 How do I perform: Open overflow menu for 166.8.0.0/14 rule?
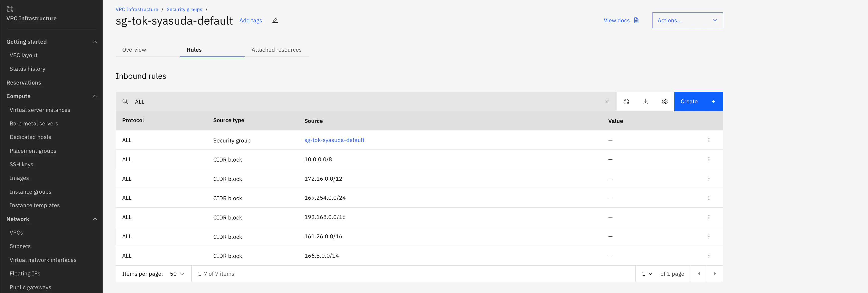click(x=709, y=256)
